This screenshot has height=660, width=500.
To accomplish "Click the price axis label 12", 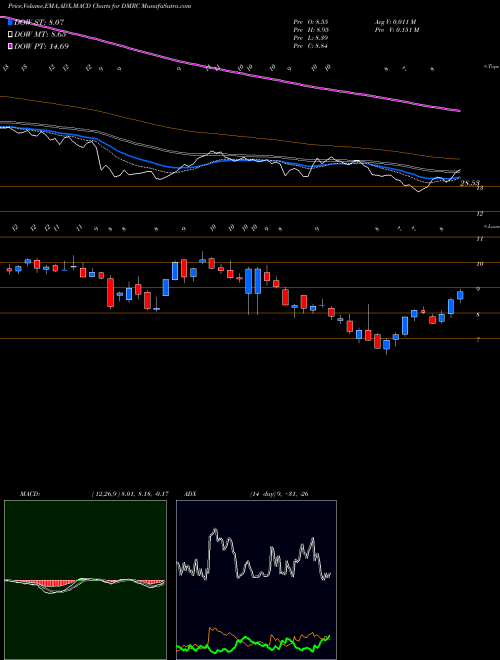I will tap(479, 214).
